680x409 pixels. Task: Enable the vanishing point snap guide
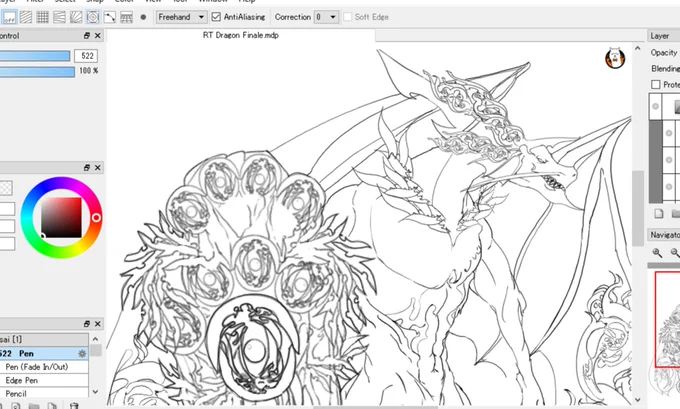tap(59, 17)
